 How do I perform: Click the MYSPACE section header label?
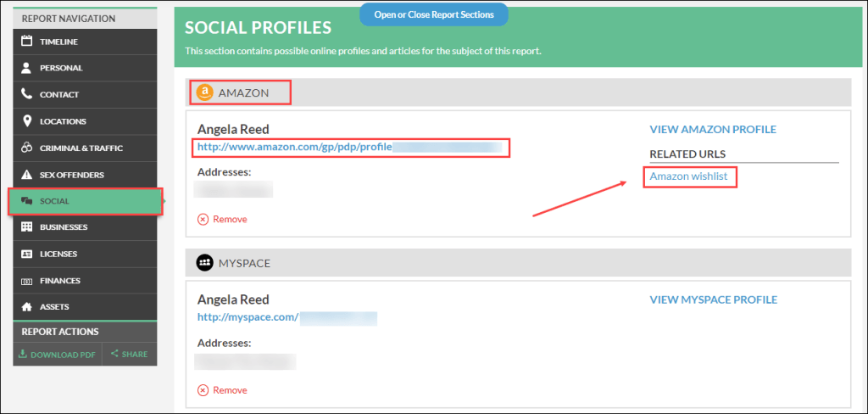[x=244, y=263]
